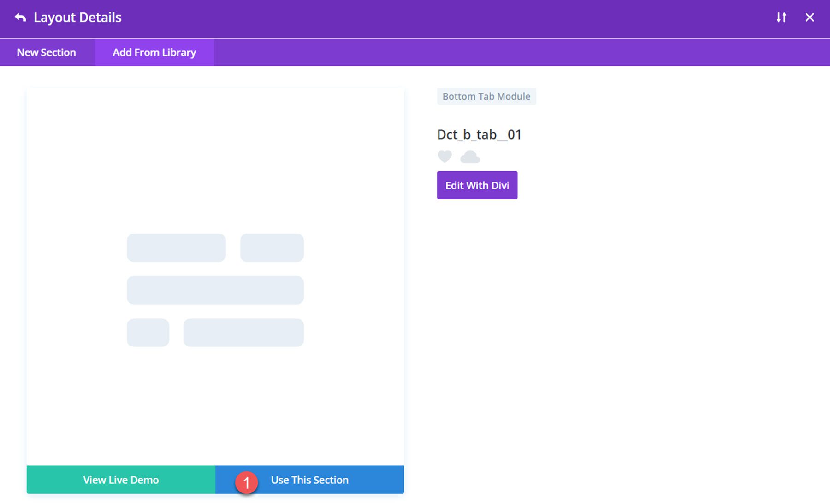Launch the layout in the Divi editor
The width and height of the screenshot is (830, 504).
click(477, 185)
